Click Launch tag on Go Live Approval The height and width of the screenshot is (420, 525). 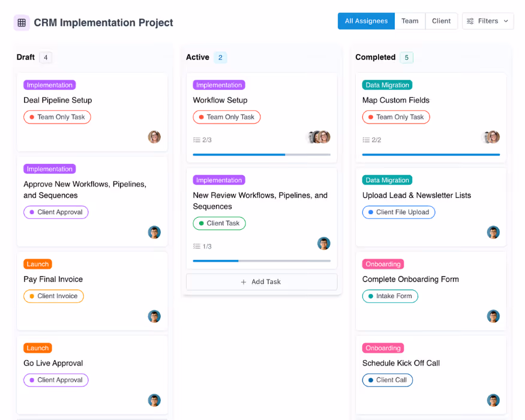tap(37, 348)
